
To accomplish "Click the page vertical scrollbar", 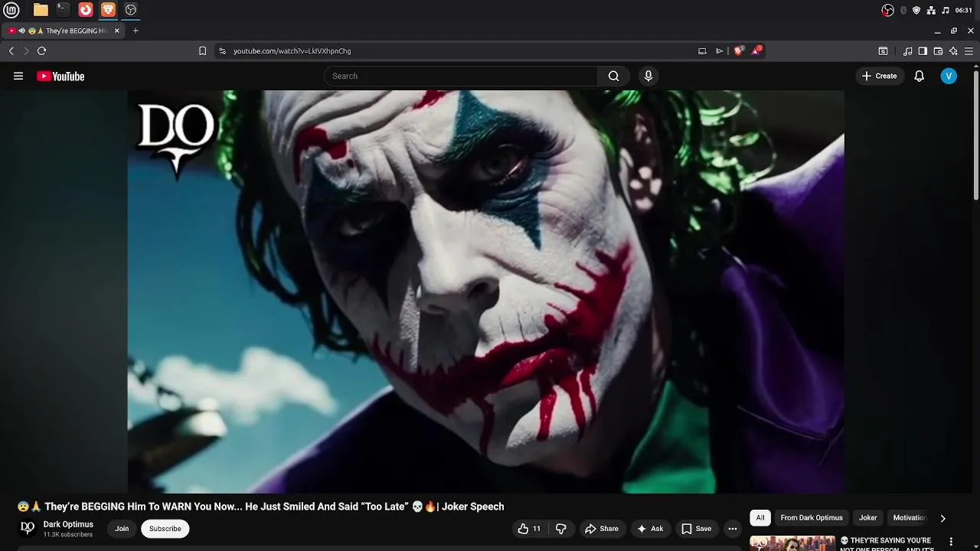I will coord(976,136).
